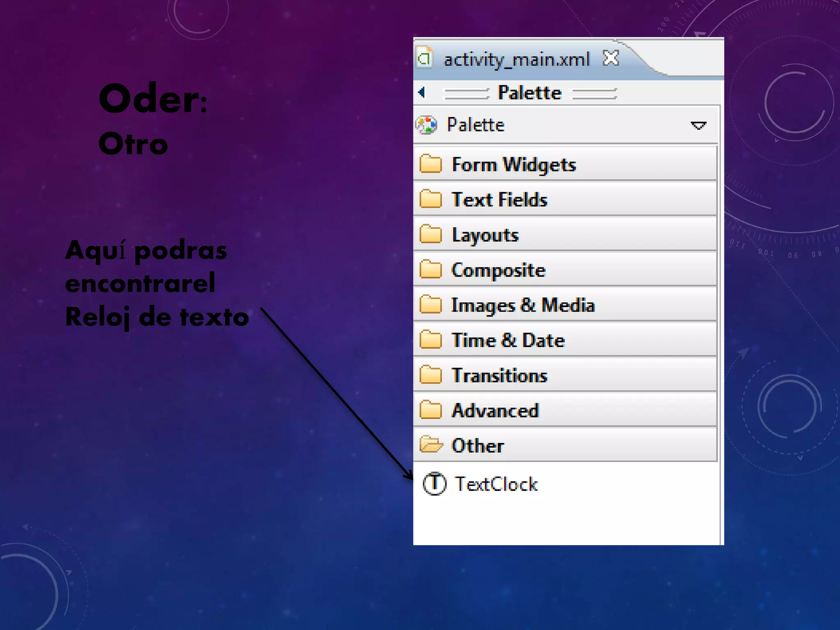
Task: Click the activity_main.xml file icon
Action: [x=425, y=58]
